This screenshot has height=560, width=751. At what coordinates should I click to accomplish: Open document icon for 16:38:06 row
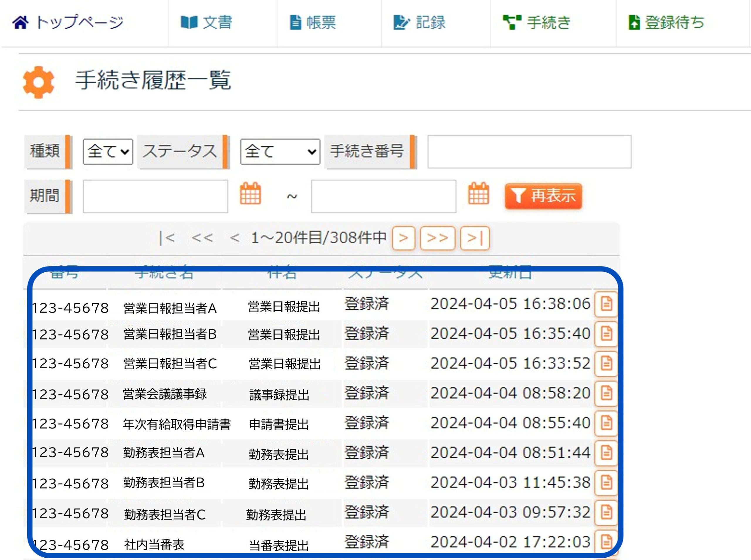[606, 304]
